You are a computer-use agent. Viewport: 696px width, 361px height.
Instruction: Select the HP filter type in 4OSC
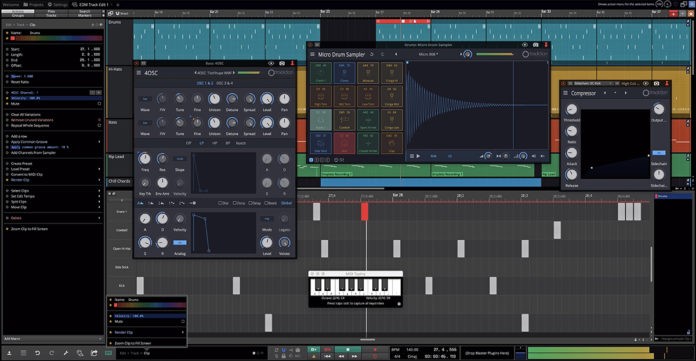215,143
